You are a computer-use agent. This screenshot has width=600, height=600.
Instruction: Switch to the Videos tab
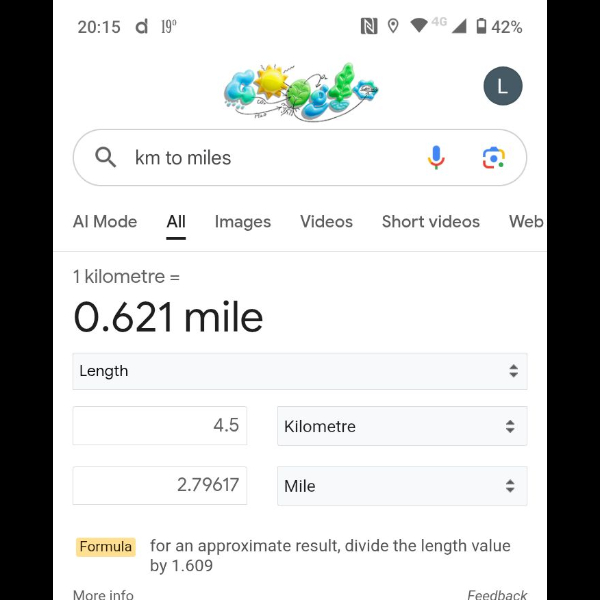click(x=327, y=222)
